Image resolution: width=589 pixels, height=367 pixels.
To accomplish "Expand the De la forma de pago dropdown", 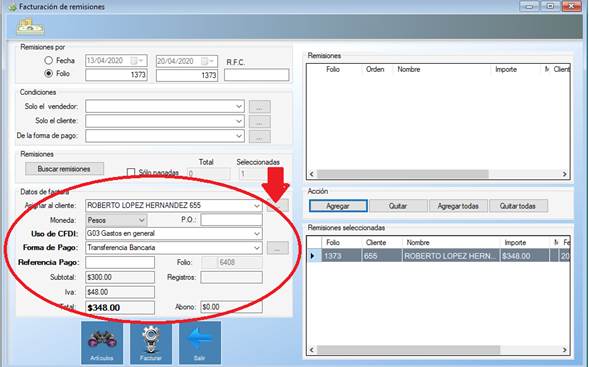I will 239,136.
